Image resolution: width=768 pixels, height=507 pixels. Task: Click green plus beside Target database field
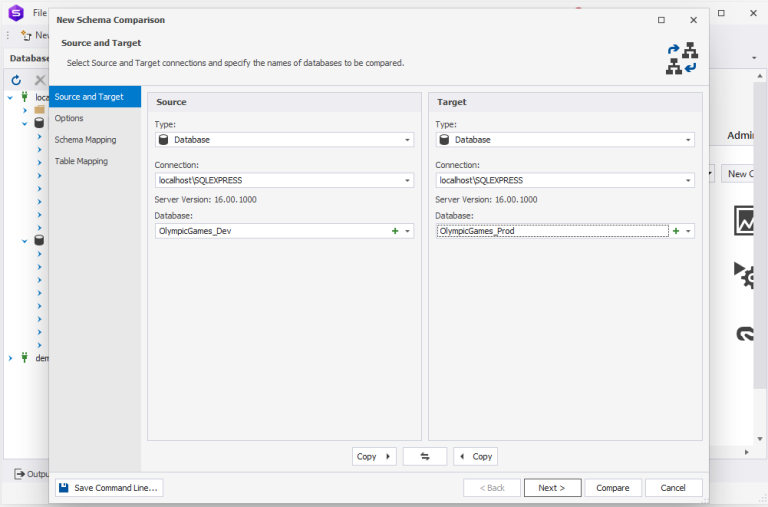676,231
